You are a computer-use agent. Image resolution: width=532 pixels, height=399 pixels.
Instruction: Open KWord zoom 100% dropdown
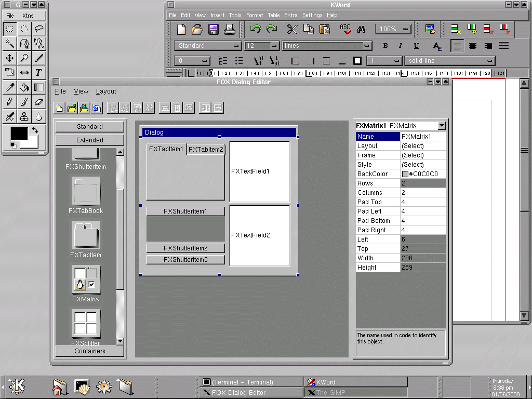(x=393, y=29)
